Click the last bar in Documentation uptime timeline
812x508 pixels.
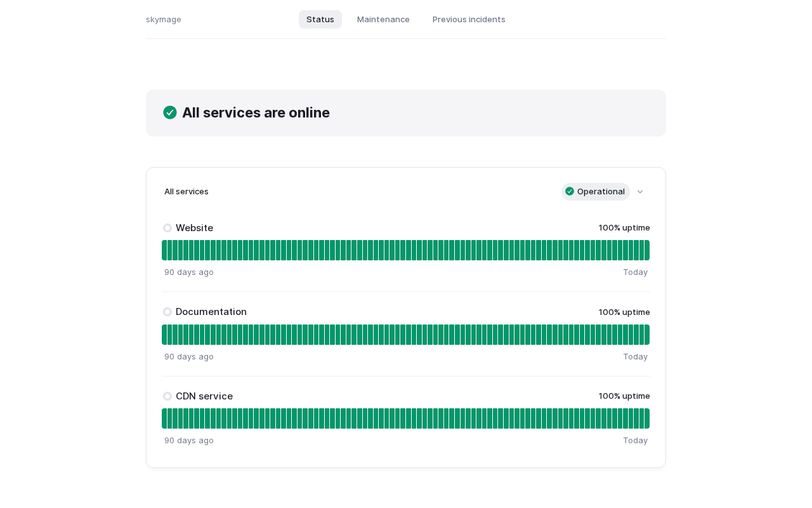click(646, 335)
